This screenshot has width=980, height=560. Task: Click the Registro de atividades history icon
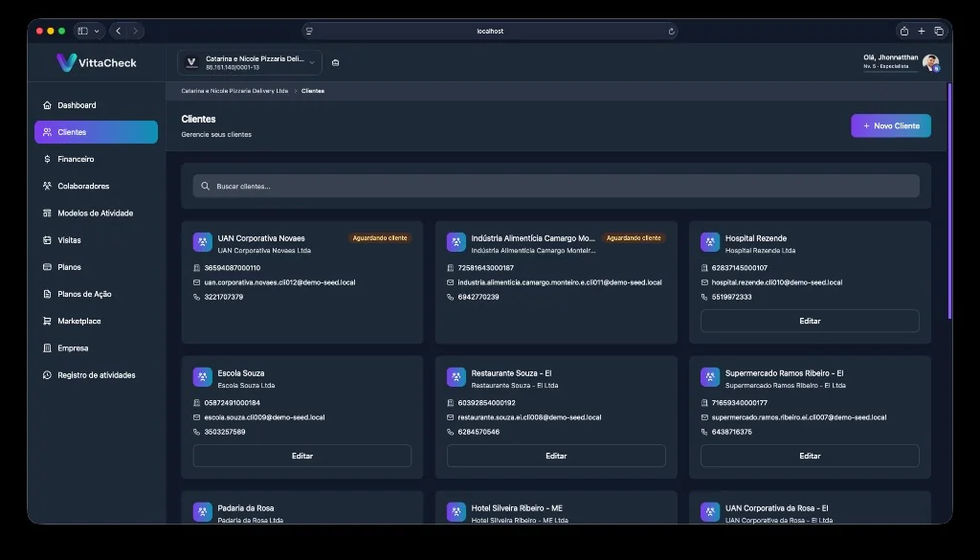coord(47,375)
